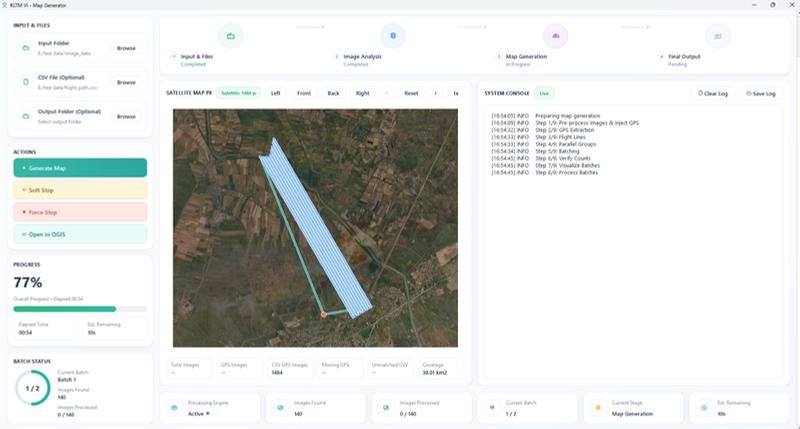Click the overall progress bar
This screenshot has height=429, width=800.
point(80,309)
